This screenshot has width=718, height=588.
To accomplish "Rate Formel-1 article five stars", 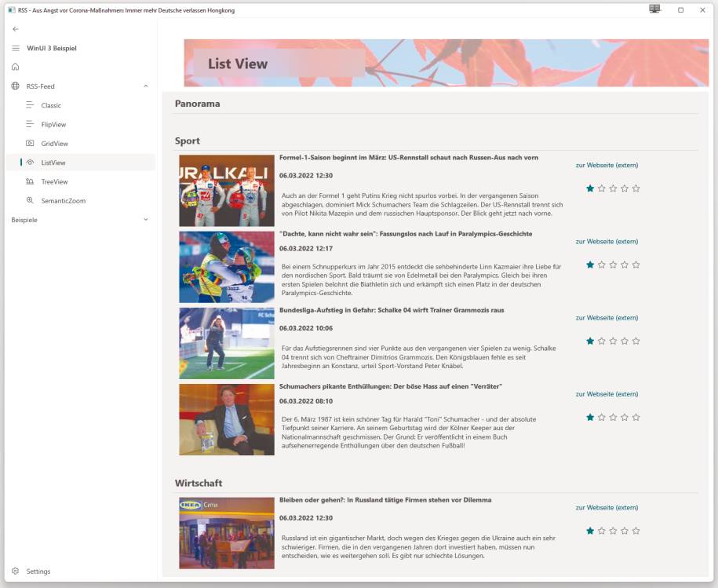I will pyautogui.click(x=636, y=188).
